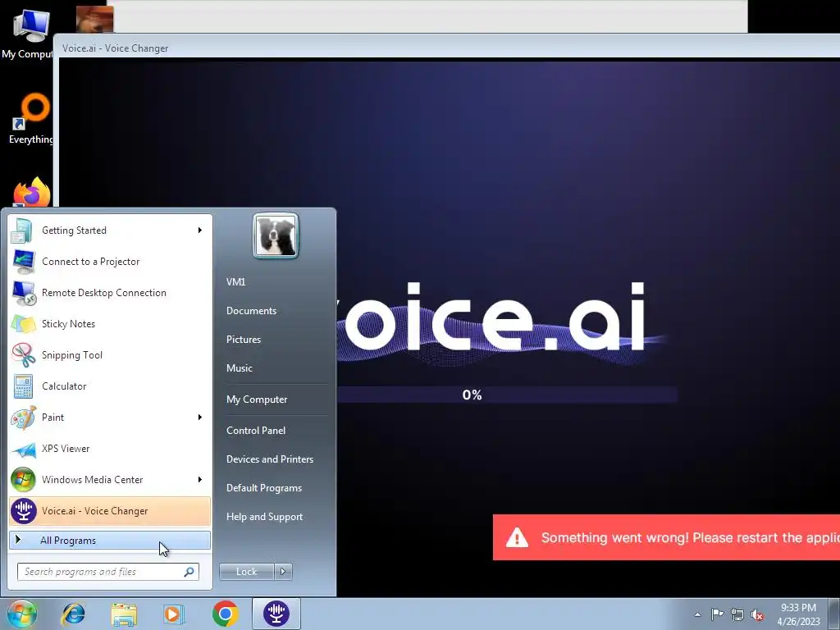Click the Voice.ai - Voice Changer title bar
Image resolution: width=840 pixels, height=630 pixels.
click(x=449, y=48)
